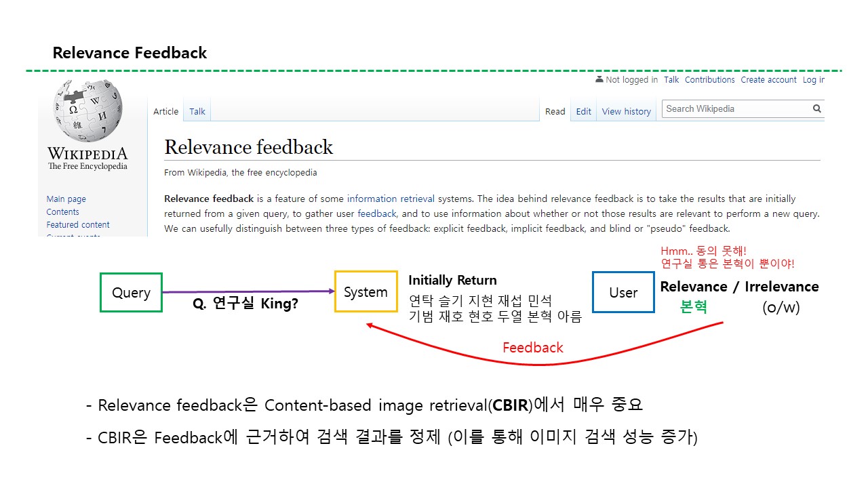This screenshot has height=488, width=868.
Task: Switch to the Edit tab
Action: click(x=584, y=111)
